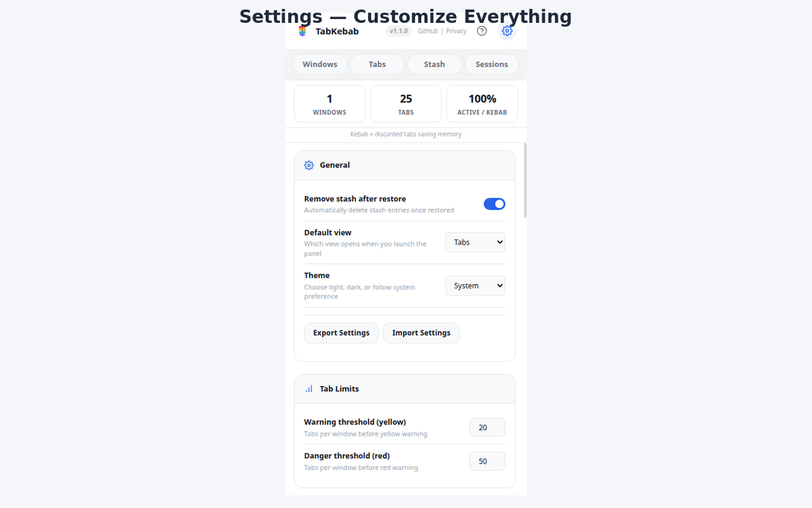The height and width of the screenshot is (508, 812).
Task: Switch to the Sessions view
Action: tap(492, 64)
